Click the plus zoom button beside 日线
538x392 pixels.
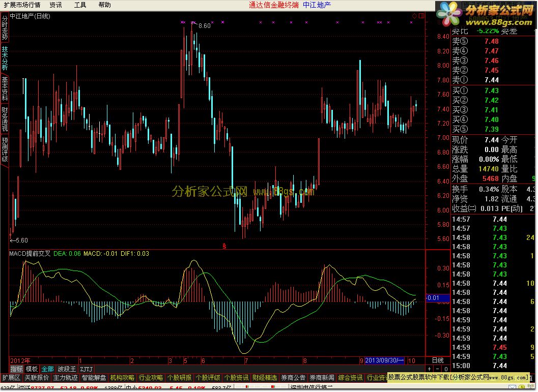429,369
